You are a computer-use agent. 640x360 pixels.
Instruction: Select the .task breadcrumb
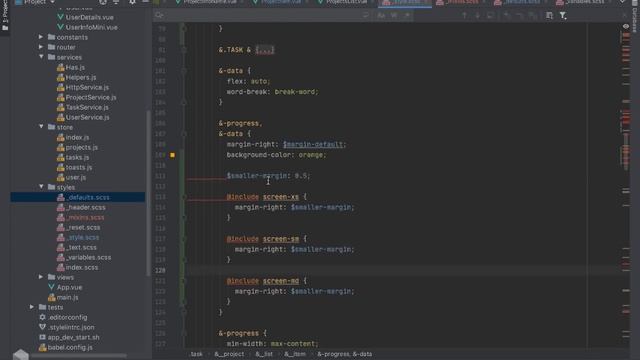tap(196, 354)
